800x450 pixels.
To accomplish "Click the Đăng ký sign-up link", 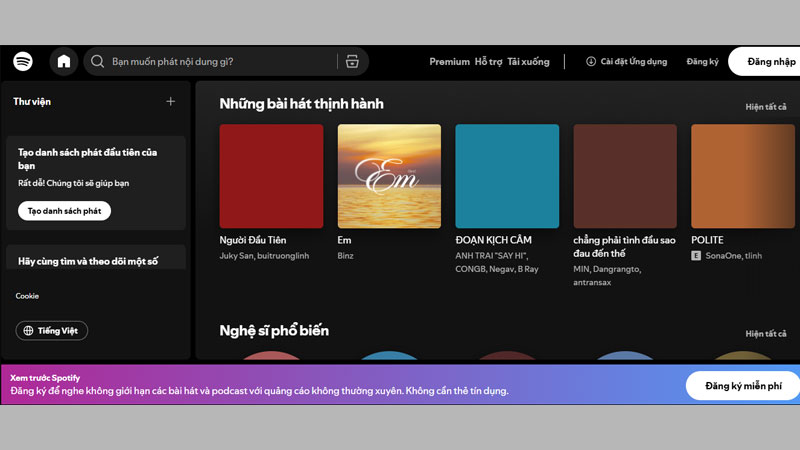I will pyautogui.click(x=702, y=62).
